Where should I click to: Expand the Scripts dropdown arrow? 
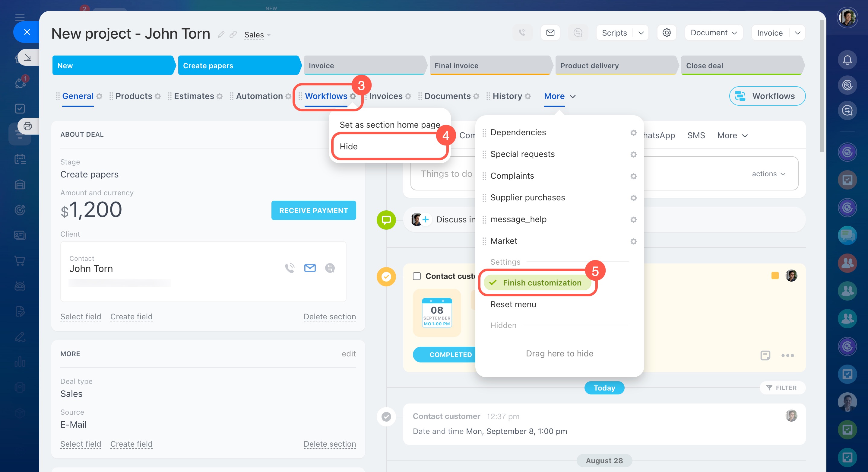coord(641,33)
